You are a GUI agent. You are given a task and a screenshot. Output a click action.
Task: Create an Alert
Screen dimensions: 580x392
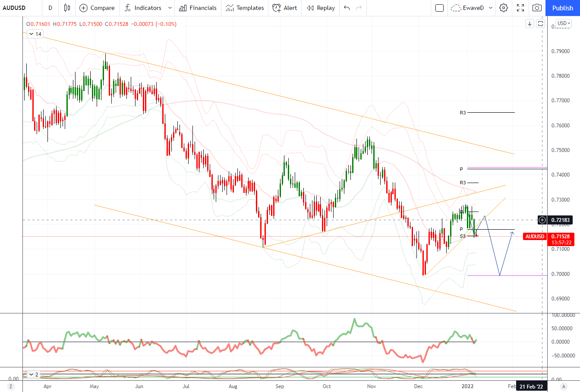[285, 8]
